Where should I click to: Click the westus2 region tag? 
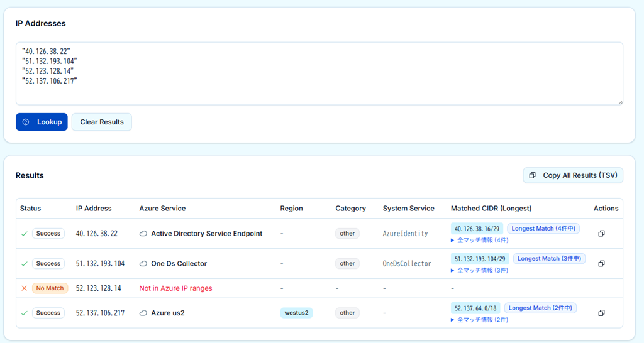(x=296, y=313)
